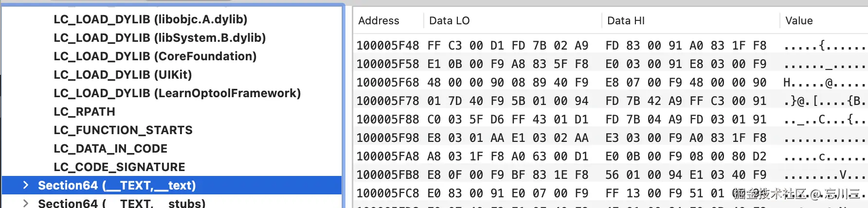Select the row at address 100005F48
This screenshot has height=208, width=868.
[x=611, y=46]
